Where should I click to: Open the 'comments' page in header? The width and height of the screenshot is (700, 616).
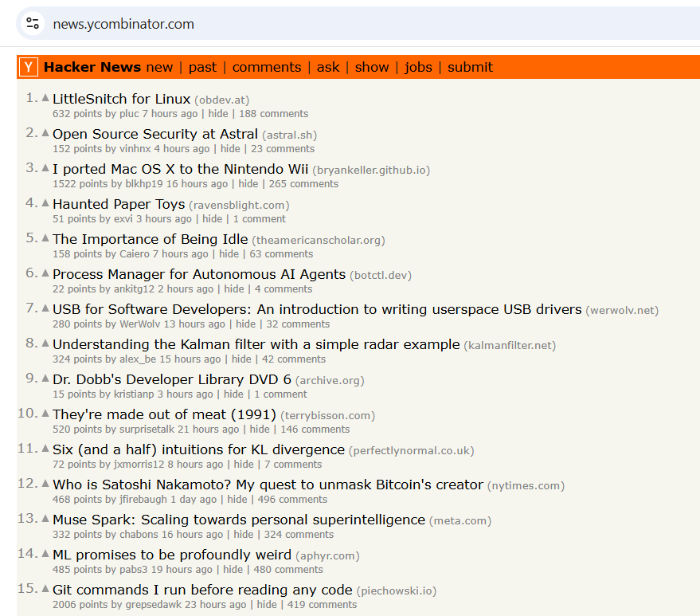pyautogui.click(x=267, y=67)
